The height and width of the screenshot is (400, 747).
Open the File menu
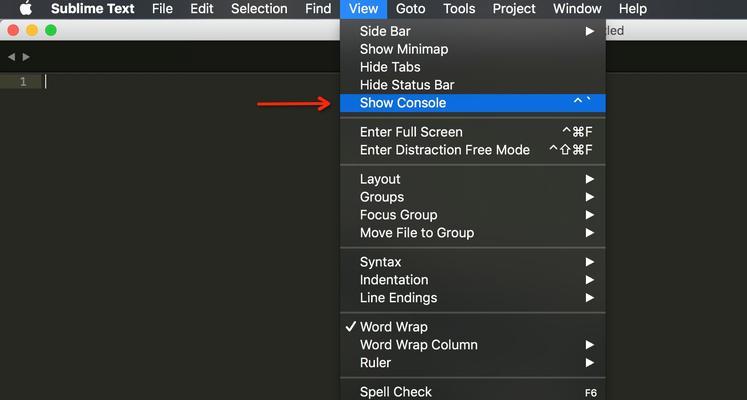pos(162,9)
